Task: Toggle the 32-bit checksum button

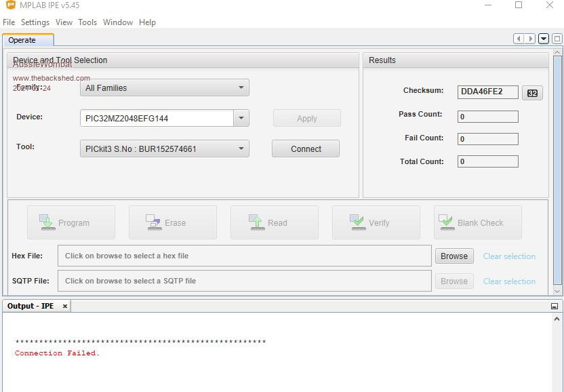Action: (x=532, y=93)
